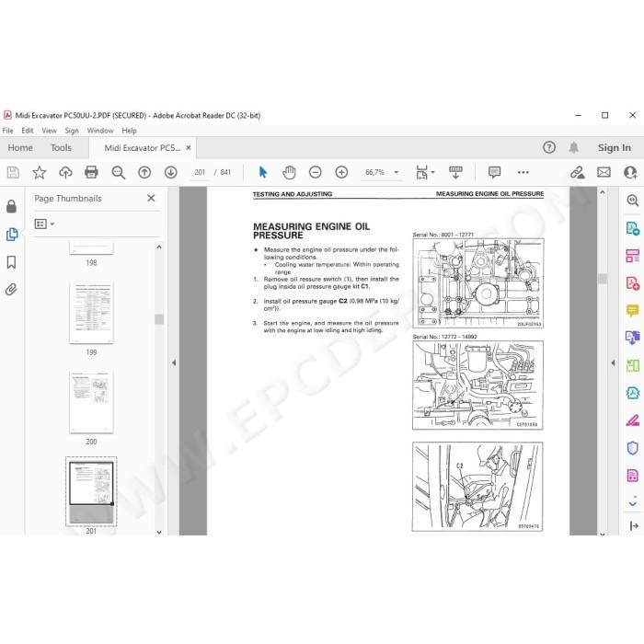
Task: Go to previous page arrow
Action: [144, 173]
